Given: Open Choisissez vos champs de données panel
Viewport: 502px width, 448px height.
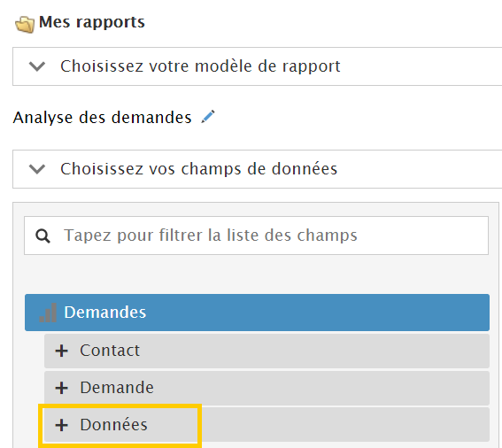Looking at the screenshot, I should [x=257, y=169].
